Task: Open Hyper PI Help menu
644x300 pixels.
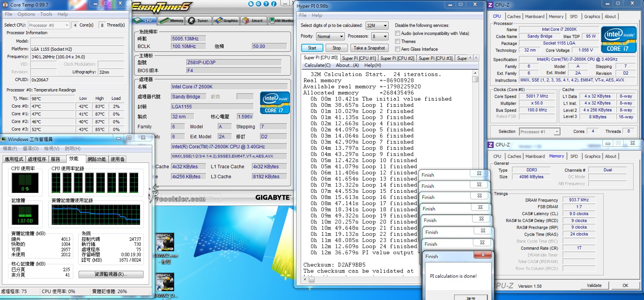Action: [x=317, y=15]
